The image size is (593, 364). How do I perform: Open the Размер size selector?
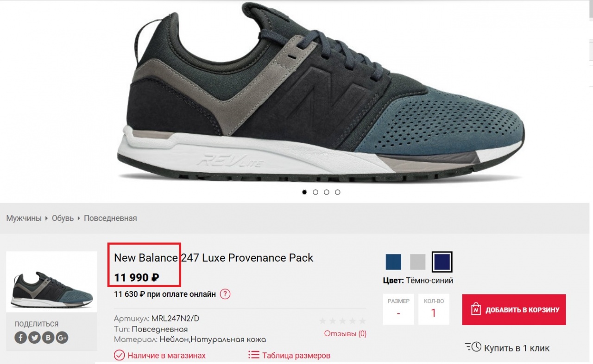click(398, 309)
